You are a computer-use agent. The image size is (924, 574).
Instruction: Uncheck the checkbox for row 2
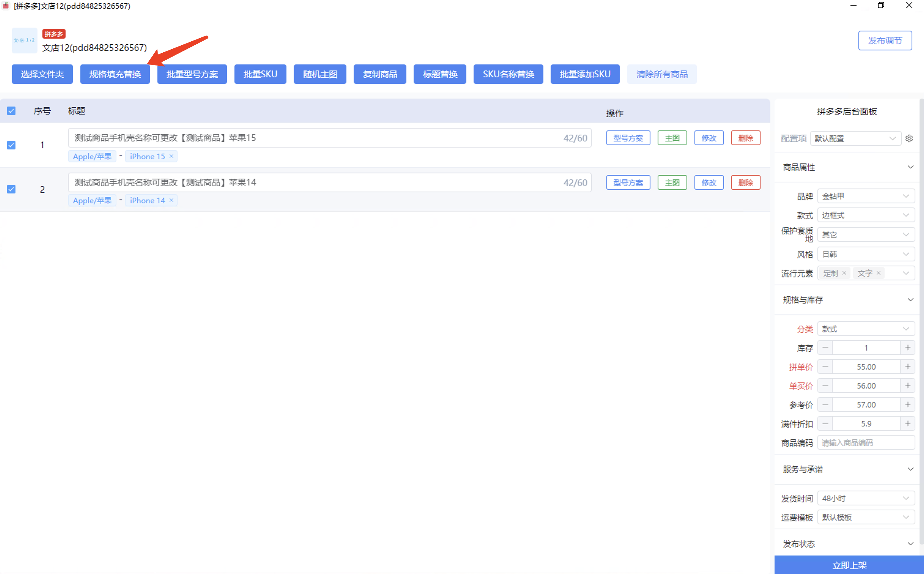pyautogui.click(x=11, y=189)
